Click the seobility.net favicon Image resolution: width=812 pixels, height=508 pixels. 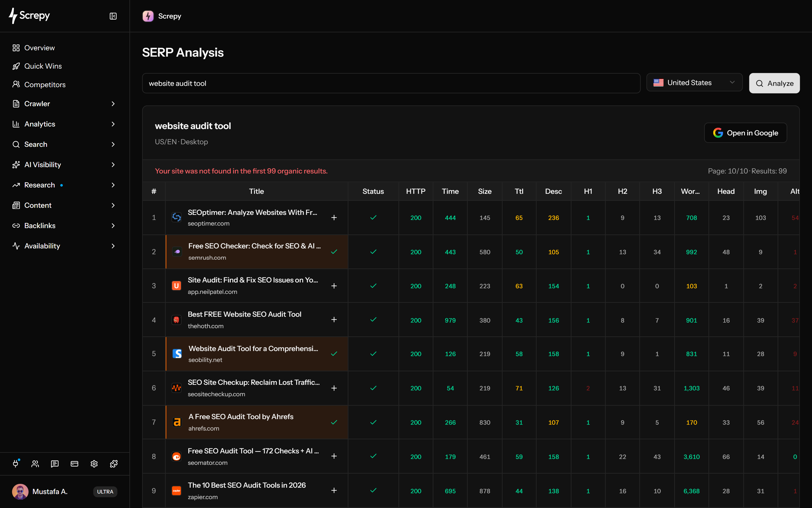click(x=177, y=354)
